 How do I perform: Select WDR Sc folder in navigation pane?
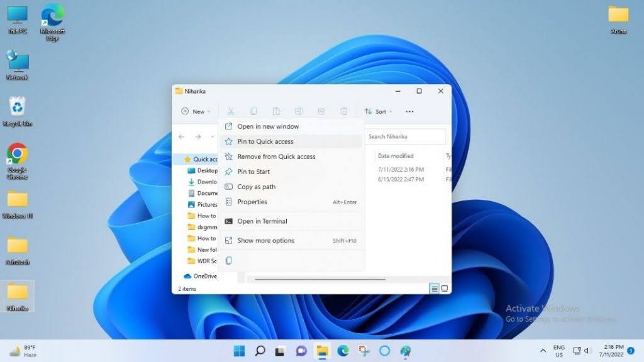(x=203, y=261)
